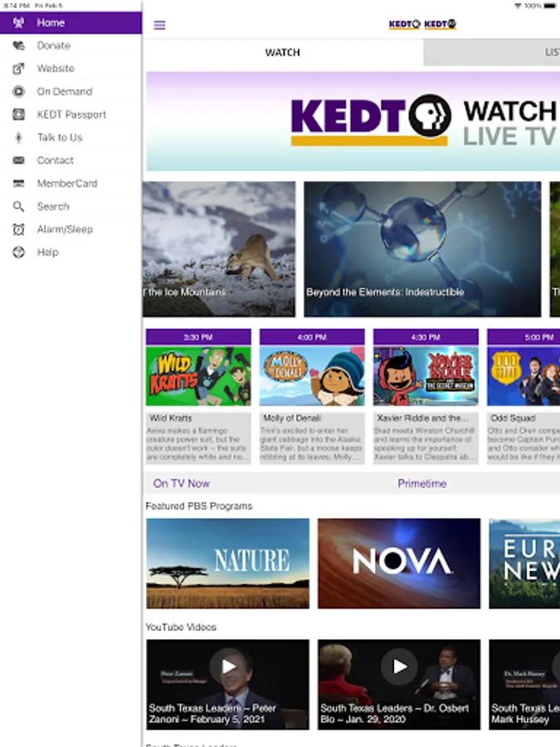Tap the Help lifebuoy icon
This screenshot has height=747, width=560.
pyautogui.click(x=18, y=252)
